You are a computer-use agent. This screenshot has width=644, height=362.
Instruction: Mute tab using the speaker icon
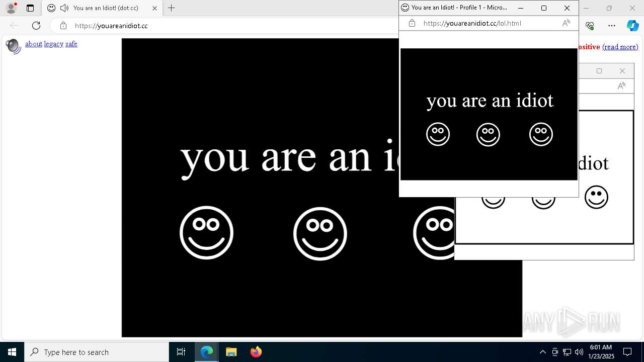click(x=64, y=8)
